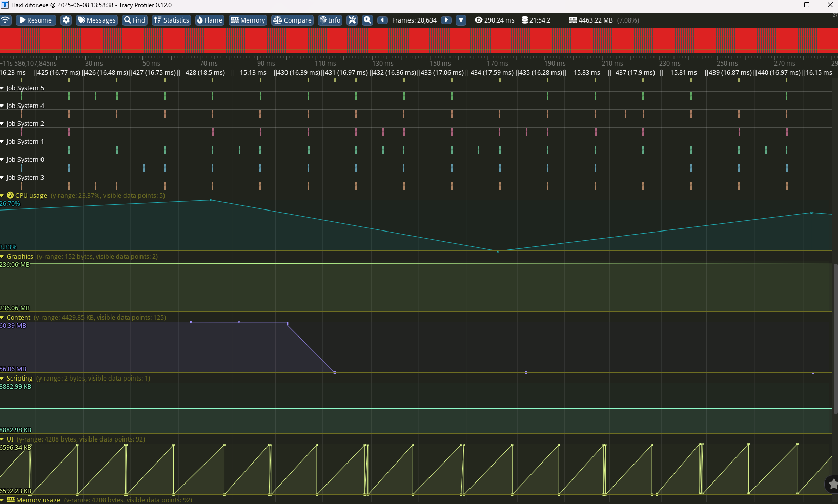838x504 pixels.
Task: Collapse the Job System 5 track
Action: point(4,88)
